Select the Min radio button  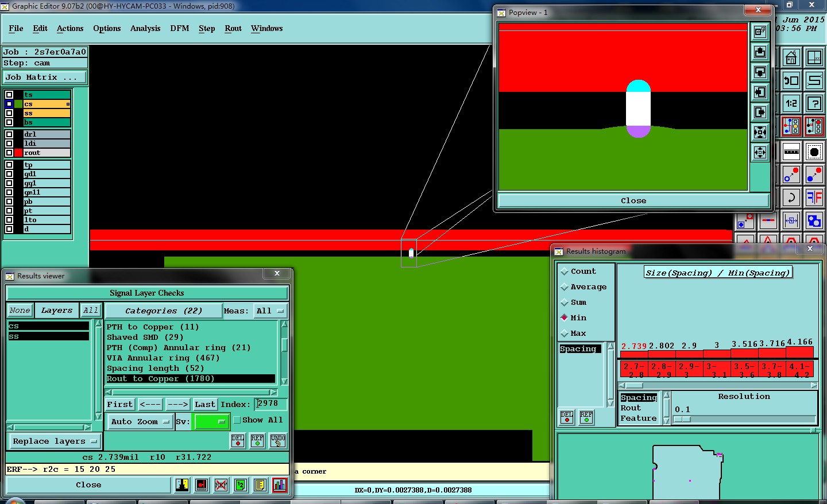[565, 318]
